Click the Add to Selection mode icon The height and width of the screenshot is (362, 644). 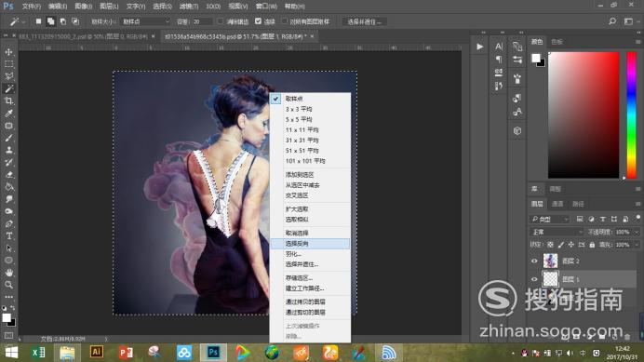(x=50, y=21)
